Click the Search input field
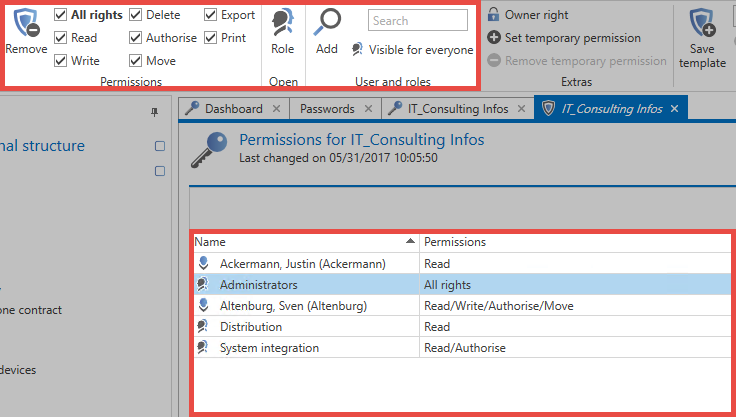Image resolution: width=736 pixels, height=417 pixels. pos(418,21)
